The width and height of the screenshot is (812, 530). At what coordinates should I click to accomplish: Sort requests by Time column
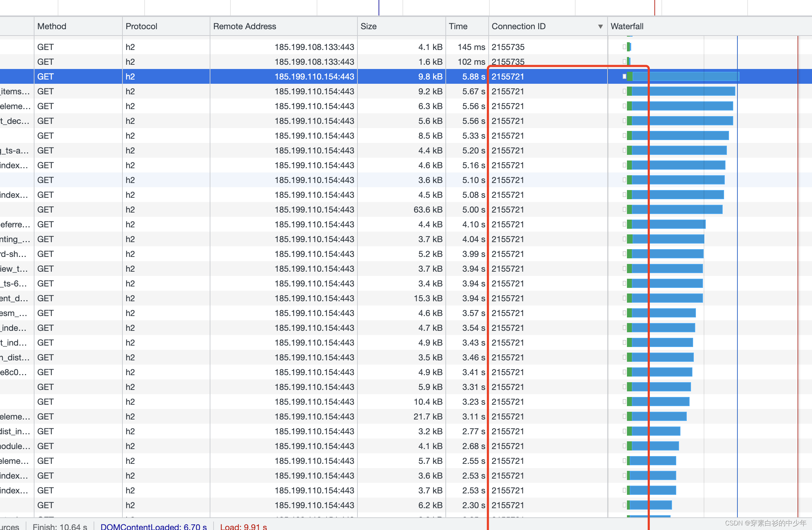[458, 26]
